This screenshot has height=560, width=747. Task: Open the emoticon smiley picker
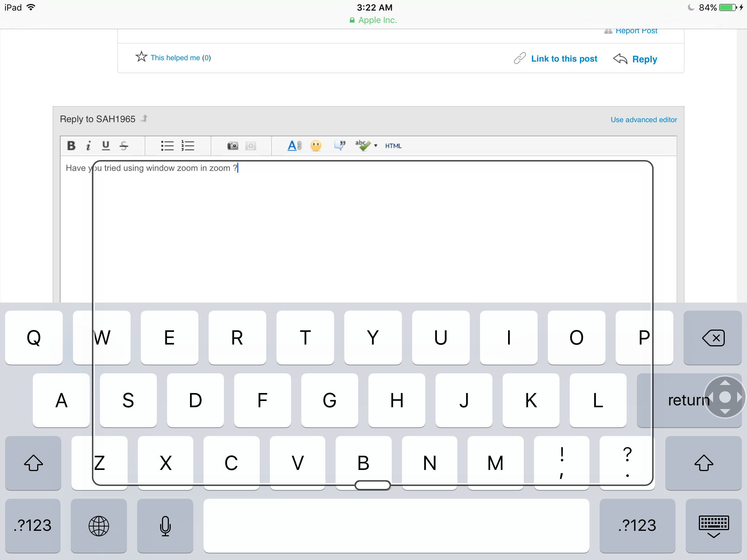(x=316, y=146)
